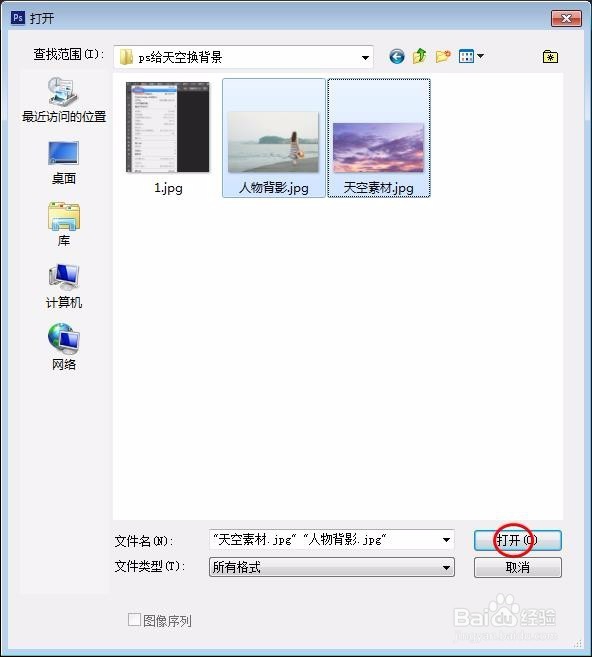Click the 1.jpg file name label
This screenshot has height=657, width=592.
click(168, 188)
